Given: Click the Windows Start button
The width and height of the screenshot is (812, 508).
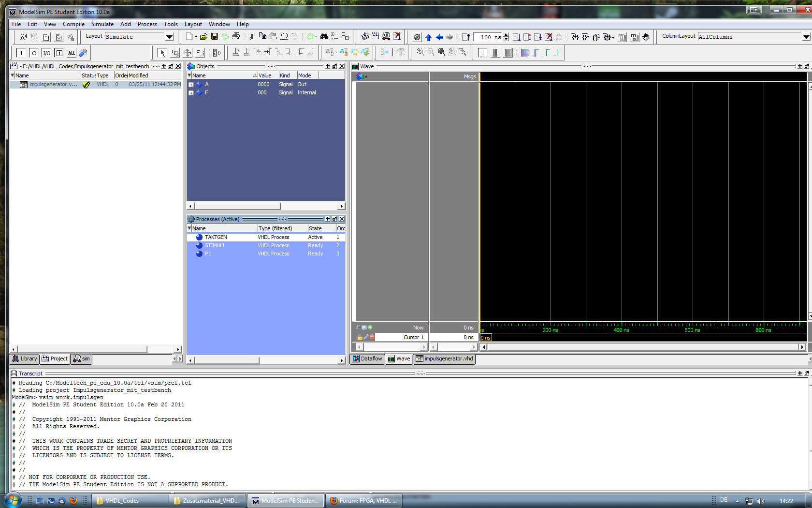Looking at the screenshot, I should pyautogui.click(x=13, y=500).
